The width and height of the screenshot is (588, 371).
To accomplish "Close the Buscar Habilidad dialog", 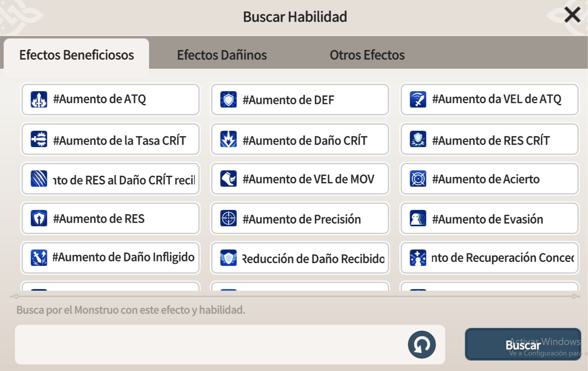I will point(572,15).
